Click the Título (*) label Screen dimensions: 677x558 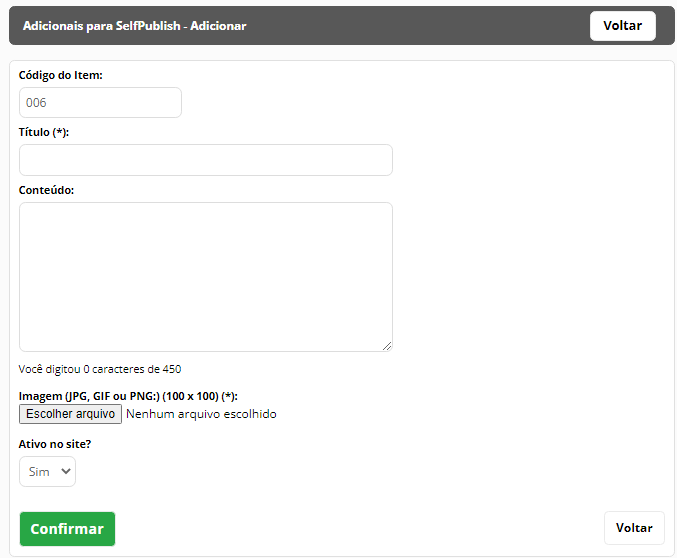[44, 132]
